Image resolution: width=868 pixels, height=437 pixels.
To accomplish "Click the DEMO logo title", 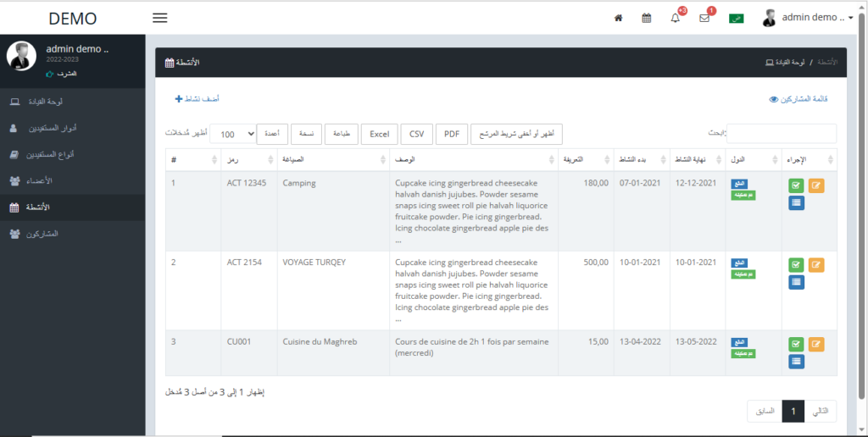I will click(x=73, y=19).
